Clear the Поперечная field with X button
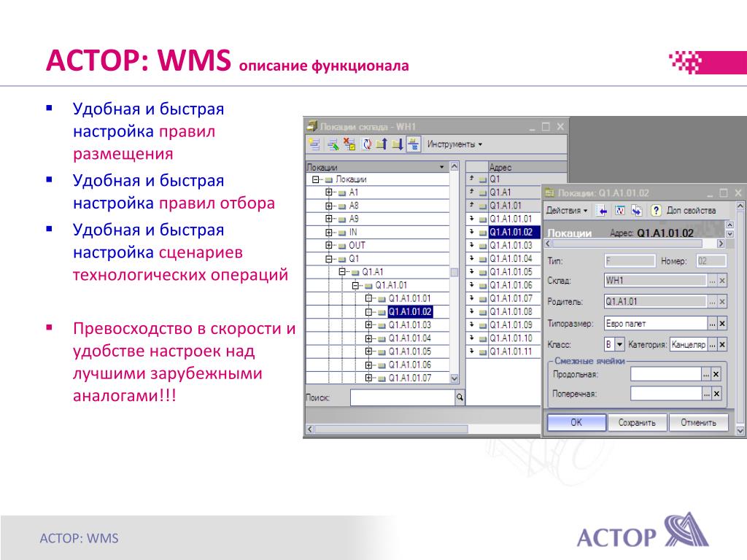 (716, 393)
